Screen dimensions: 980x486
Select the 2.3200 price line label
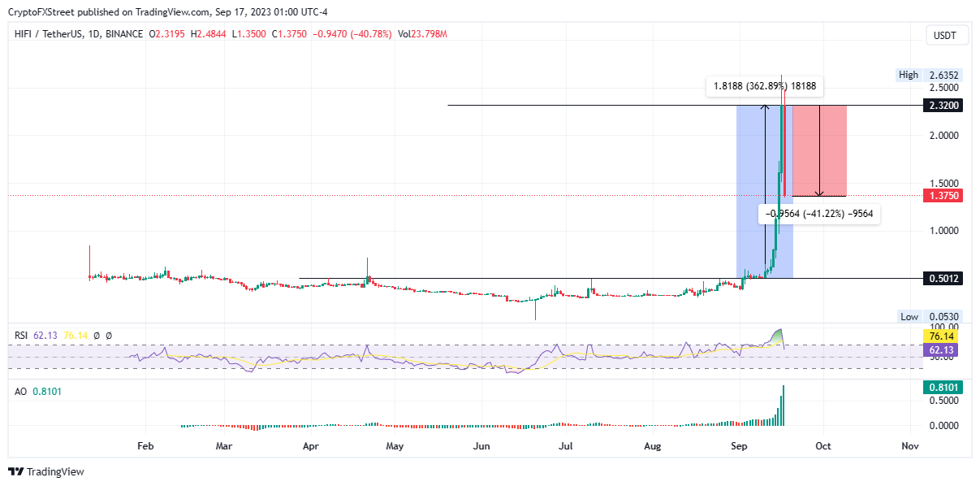[943, 106]
